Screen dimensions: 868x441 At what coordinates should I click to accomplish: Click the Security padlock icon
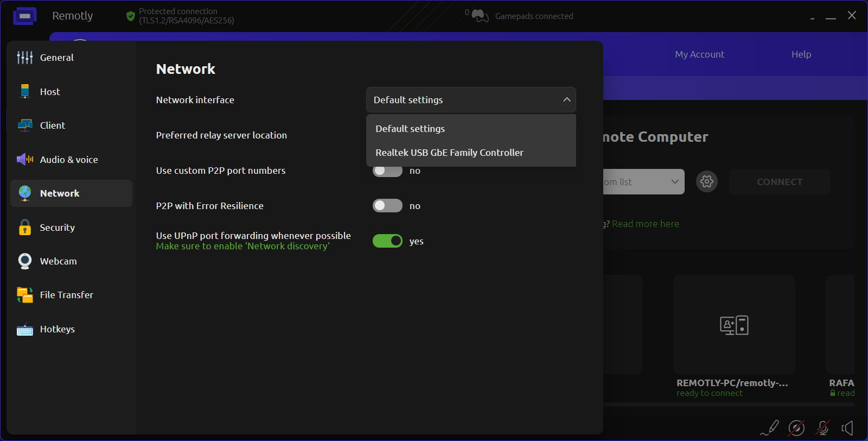[x=24, y=227]
